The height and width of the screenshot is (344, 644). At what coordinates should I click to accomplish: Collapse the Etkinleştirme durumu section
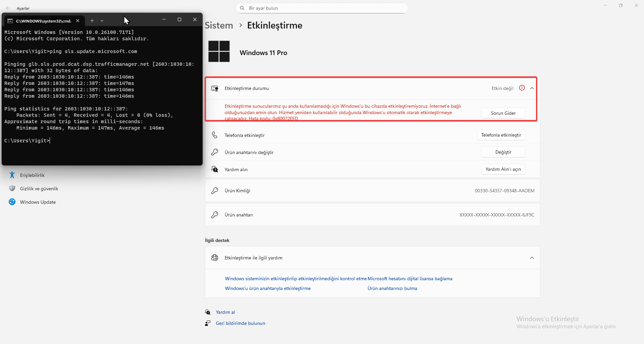tap(532, 88)
